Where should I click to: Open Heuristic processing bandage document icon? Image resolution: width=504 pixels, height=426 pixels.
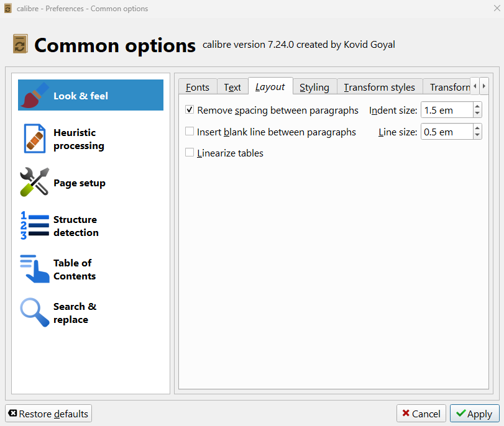coord(35,138)
